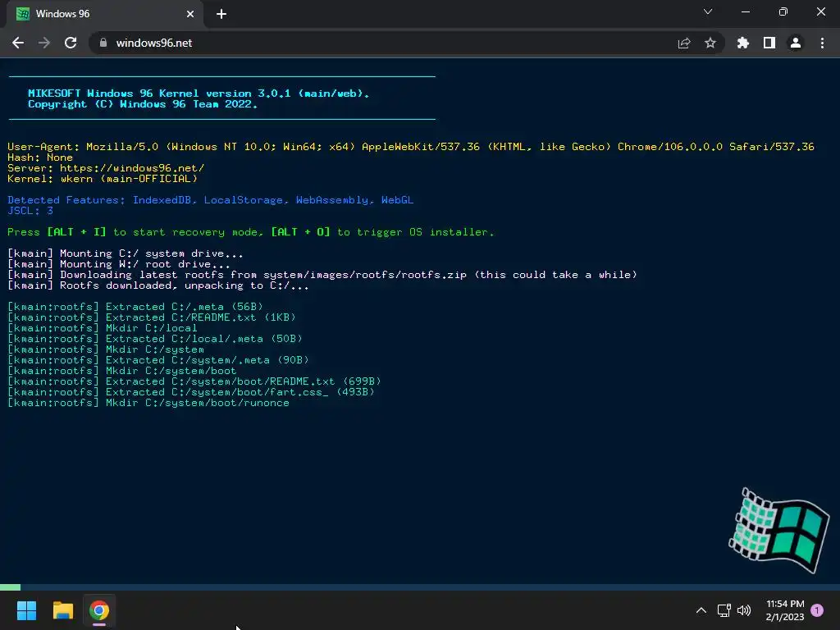
Task: Click the "JSCL: 3" line
Action: (30, 211)
